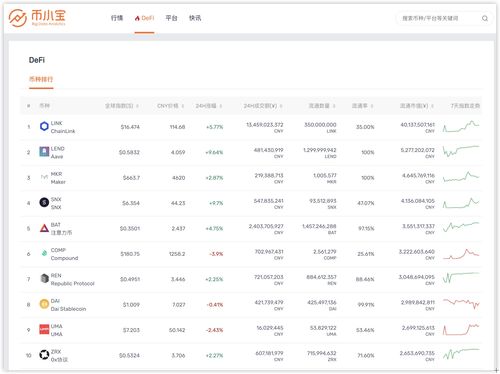
Task: Open the ZRX 7-day trend chart
Action: point(461,354)
